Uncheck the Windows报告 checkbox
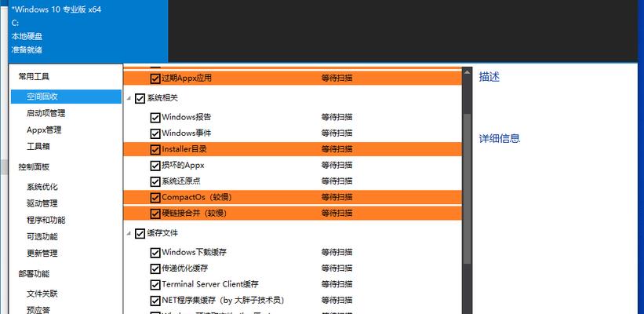This screenshot has width=644, height=314. [155, 118]
